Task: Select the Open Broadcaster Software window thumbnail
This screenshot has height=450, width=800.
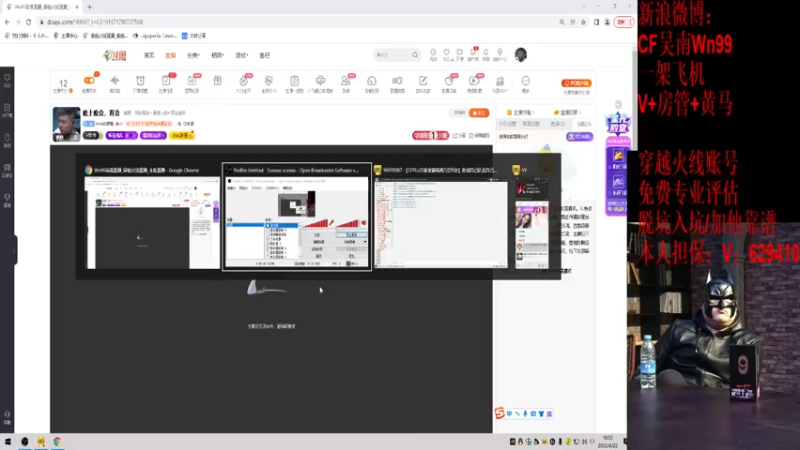Action: (297, 217)
